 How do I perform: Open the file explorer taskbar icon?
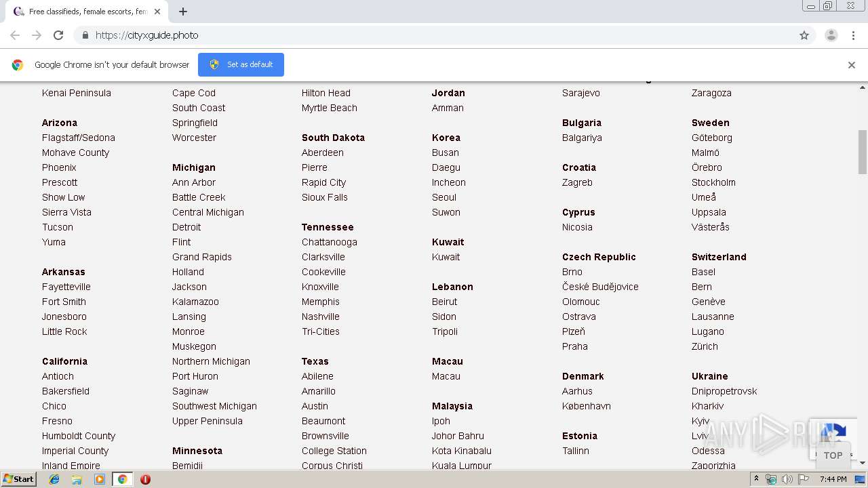(x=77, y=479)
